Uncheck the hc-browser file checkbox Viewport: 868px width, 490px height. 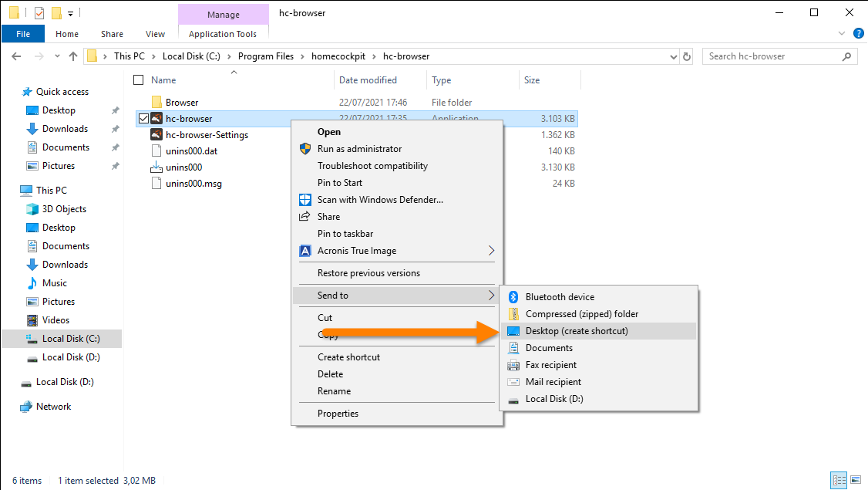tap(143, 119)
